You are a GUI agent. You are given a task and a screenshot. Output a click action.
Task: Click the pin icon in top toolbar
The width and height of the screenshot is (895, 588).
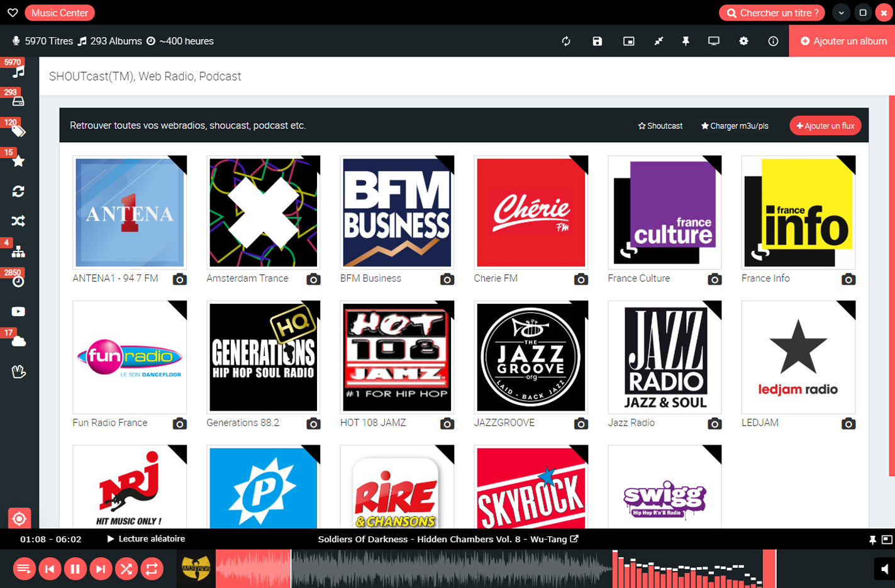(686, 41)
